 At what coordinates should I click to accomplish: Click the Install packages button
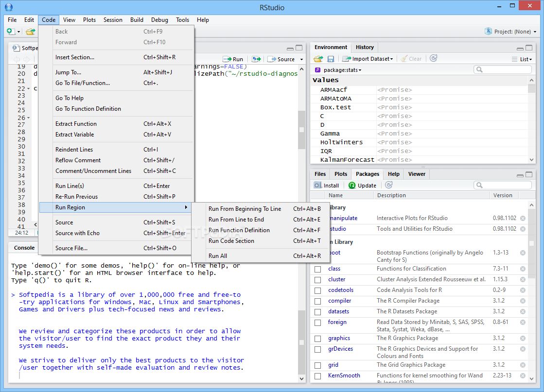[327, 186]
